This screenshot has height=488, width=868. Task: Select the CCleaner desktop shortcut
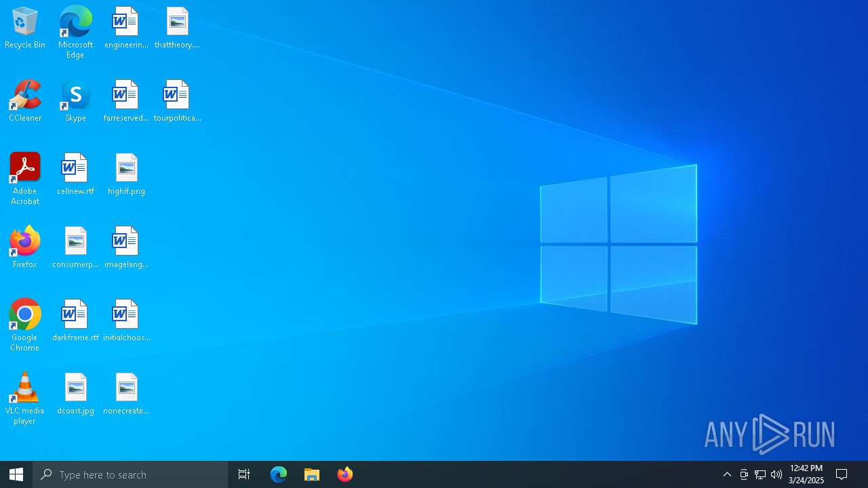click(x=25, y=102)
